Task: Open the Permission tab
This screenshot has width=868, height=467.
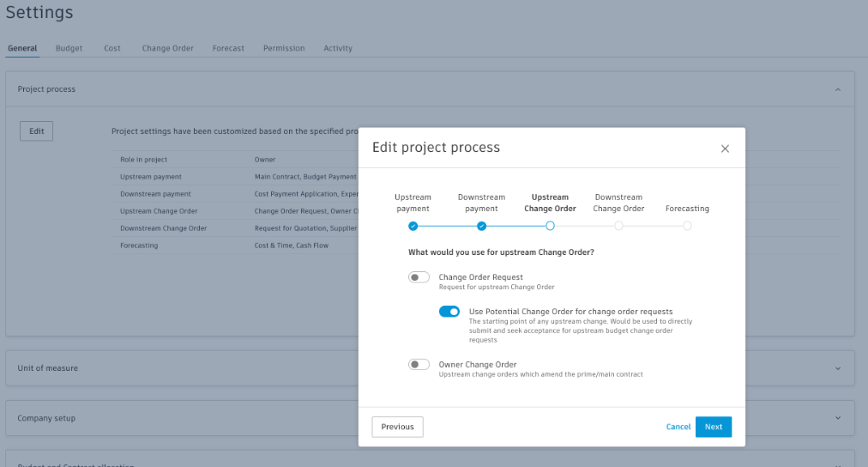Action: tap(284, 49)
